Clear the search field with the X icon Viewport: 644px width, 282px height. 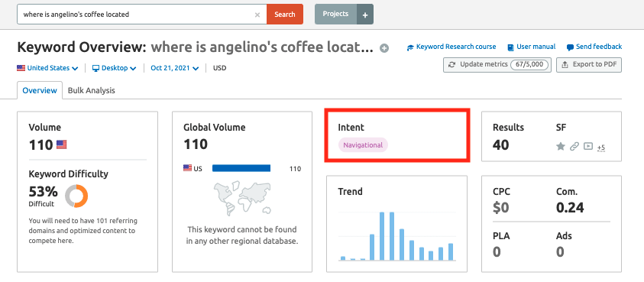[257, 15]
